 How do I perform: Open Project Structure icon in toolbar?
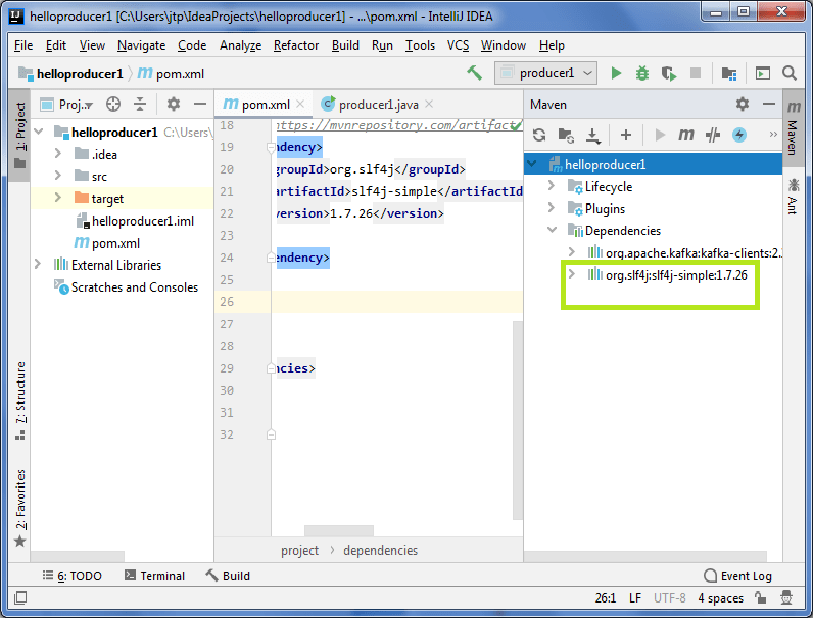(x=729, y=74)
